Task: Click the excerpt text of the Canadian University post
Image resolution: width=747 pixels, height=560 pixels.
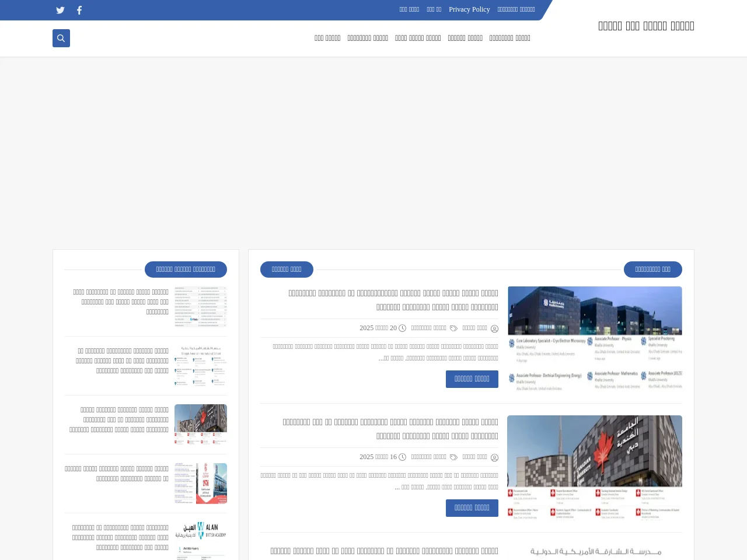Action: point(379,481)
